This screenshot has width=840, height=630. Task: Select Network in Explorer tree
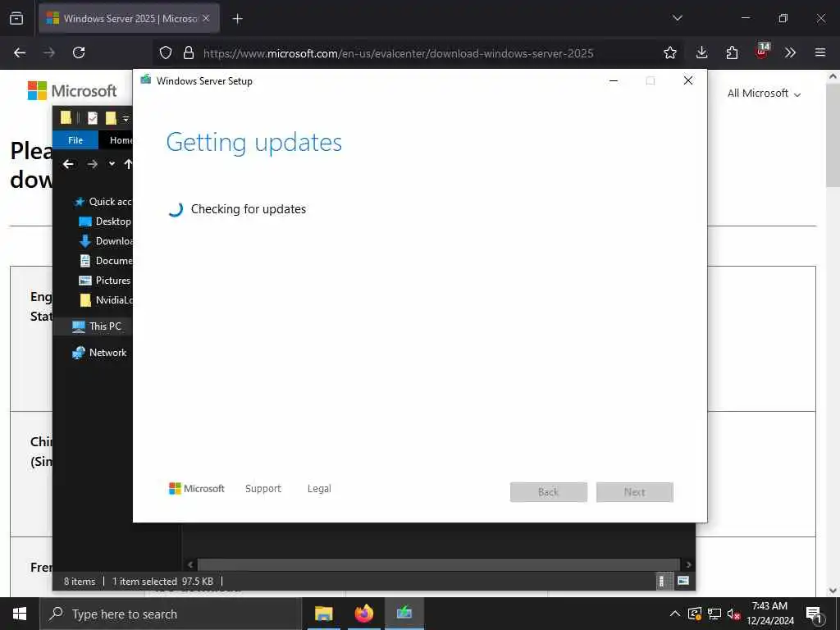click(x=99, y=353)
